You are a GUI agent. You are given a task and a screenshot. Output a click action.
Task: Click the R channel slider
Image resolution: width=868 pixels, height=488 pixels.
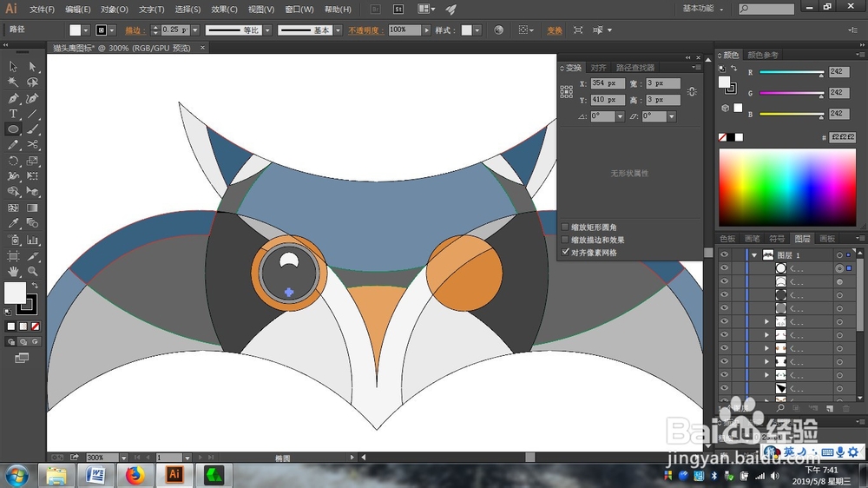[792, 73]
